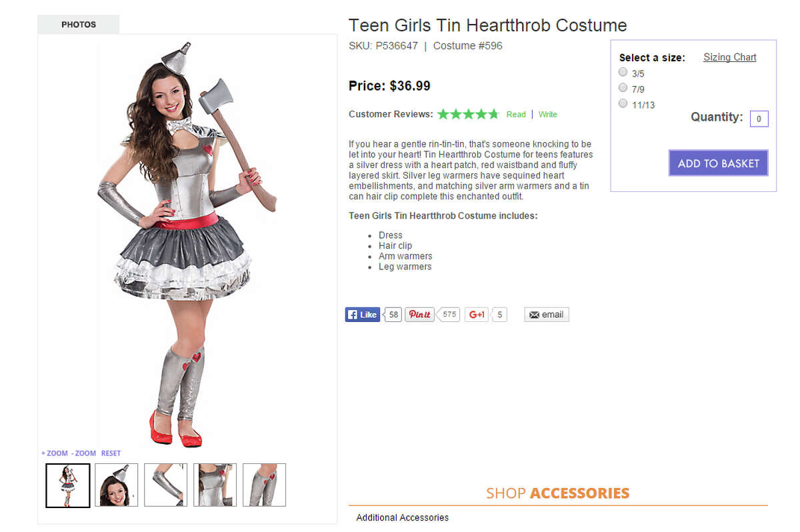Screen dimensions: 800x532
Task: Select size 3/5
Action: click(623, 71)
